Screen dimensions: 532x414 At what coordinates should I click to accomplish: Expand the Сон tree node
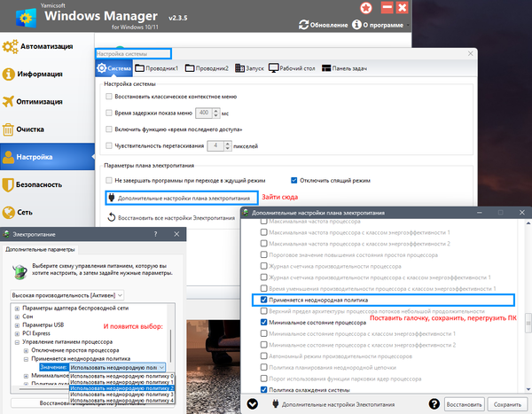(x=17, y=317)
